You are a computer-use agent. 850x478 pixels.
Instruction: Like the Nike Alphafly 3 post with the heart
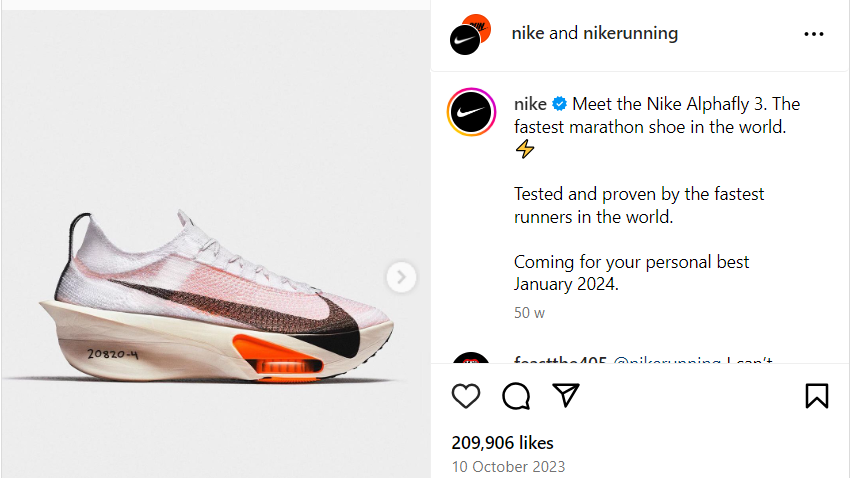466,396
